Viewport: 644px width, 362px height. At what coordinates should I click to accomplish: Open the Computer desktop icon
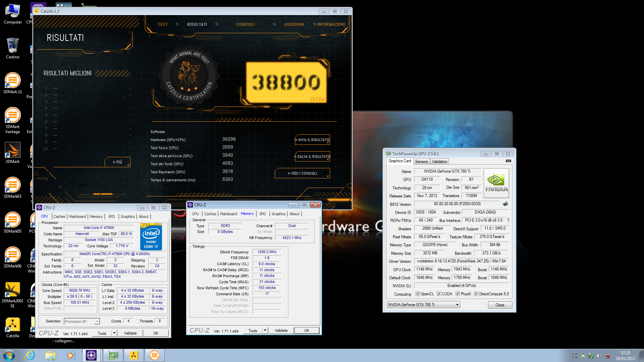[12, 14]
